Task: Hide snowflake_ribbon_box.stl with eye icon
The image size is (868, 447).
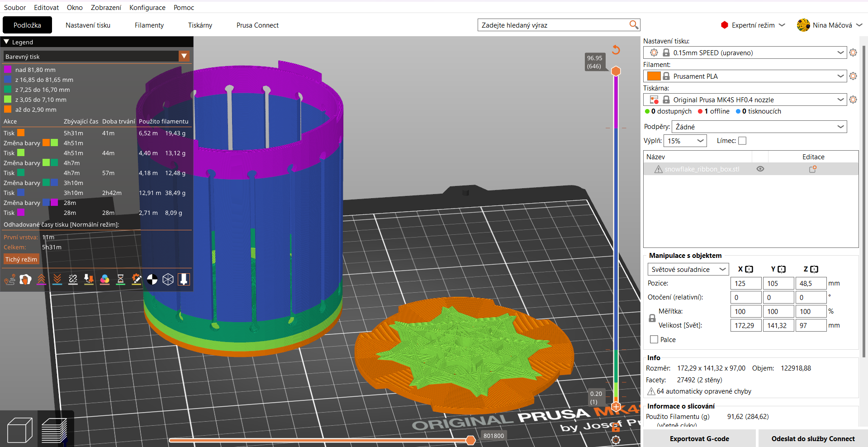Action: point(760,169)
